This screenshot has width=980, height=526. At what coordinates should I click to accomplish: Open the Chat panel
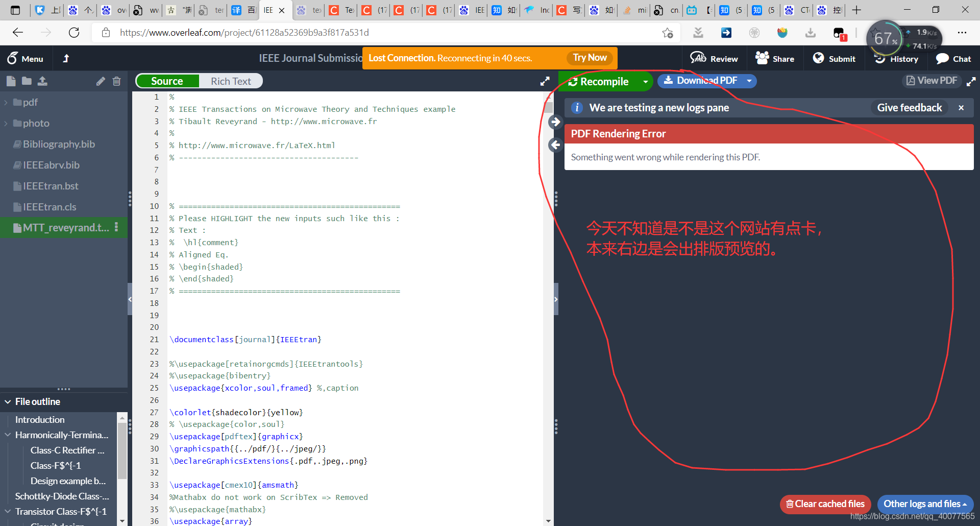click(x=953, y=59)
